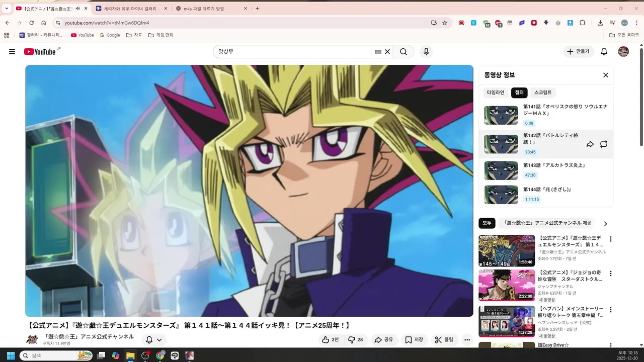Open the JoJo 2:22:08 video thumbnail

pyautogui.click(x=507, y=285)
